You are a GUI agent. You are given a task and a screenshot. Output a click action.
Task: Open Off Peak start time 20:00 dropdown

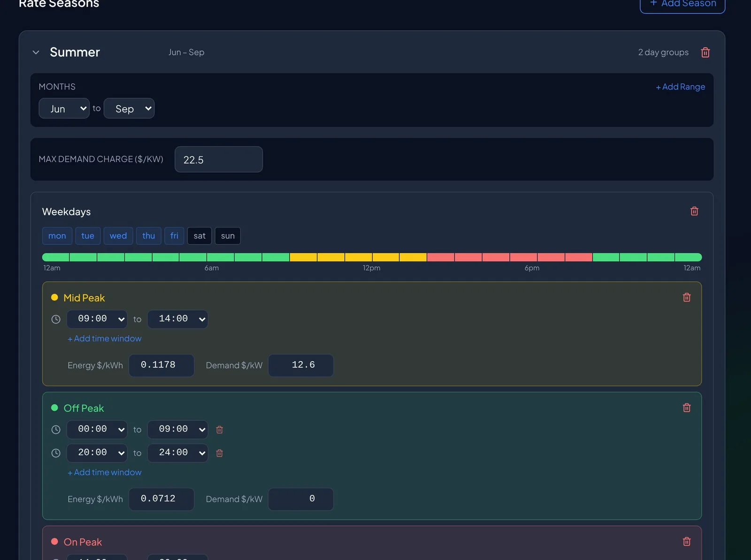tap(97, 453)
